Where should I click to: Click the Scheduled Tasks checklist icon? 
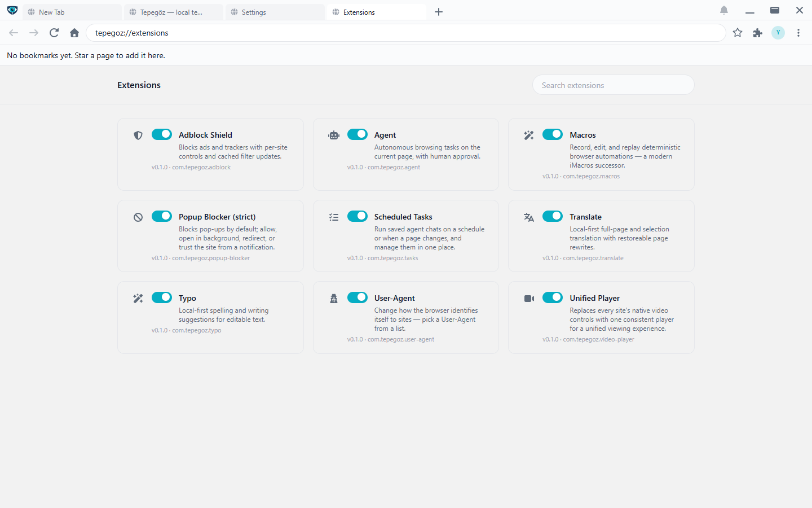point(334,217)
